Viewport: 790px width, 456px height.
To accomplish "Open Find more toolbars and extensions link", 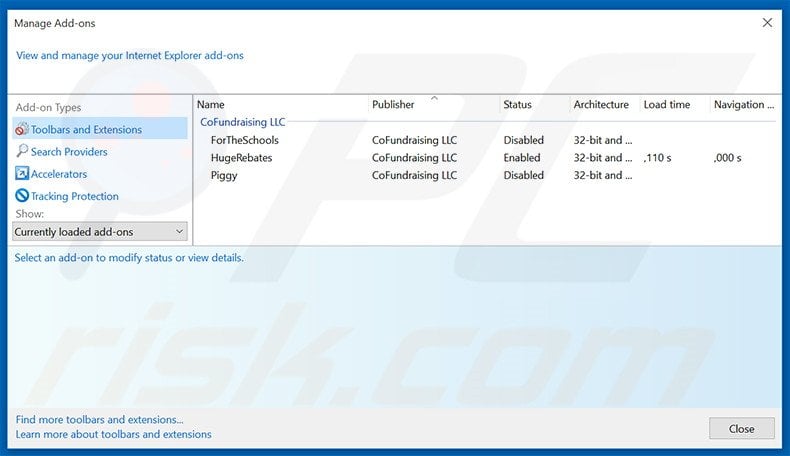I will click(99, 419).
